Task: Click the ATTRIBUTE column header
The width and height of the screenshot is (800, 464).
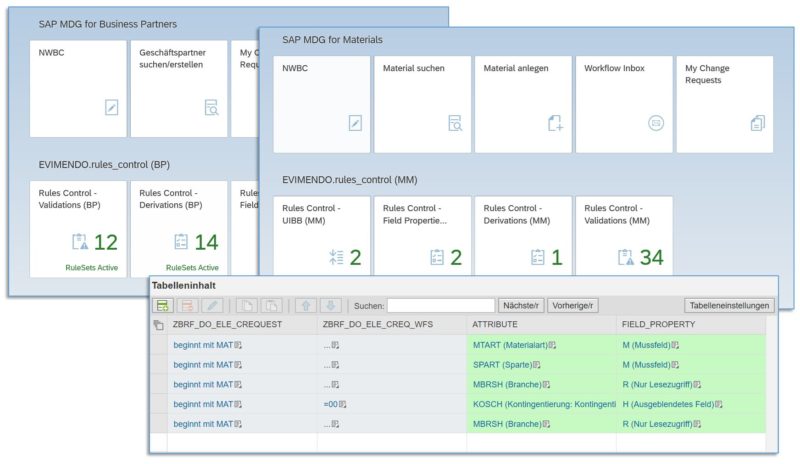Action: point(541,325)
